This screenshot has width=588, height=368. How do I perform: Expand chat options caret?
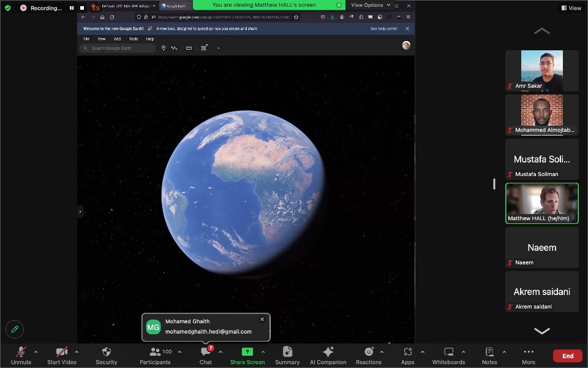click(221, 352)
